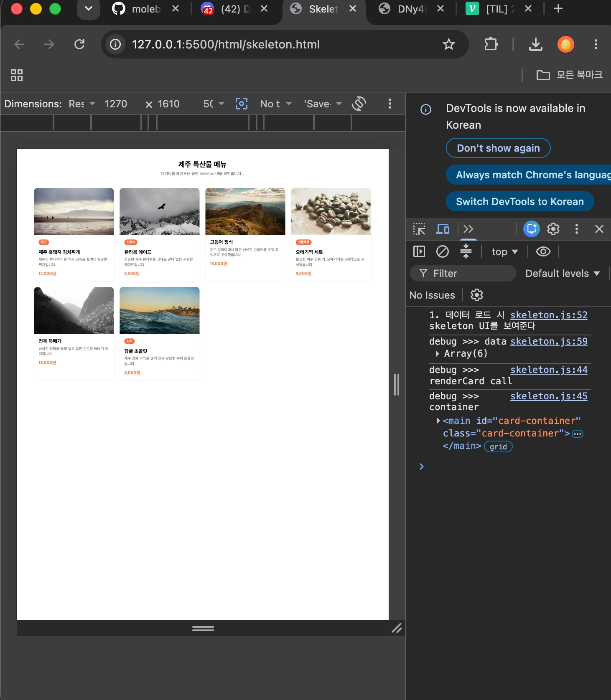
Task: Open the skeleton.js:45 source link
Action: [549, 396]
